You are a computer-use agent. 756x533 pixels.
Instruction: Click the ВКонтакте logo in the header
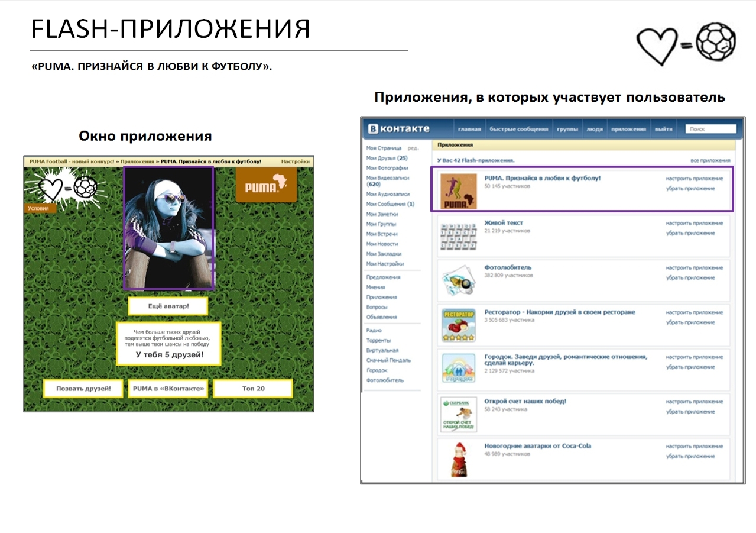point(398,128)
